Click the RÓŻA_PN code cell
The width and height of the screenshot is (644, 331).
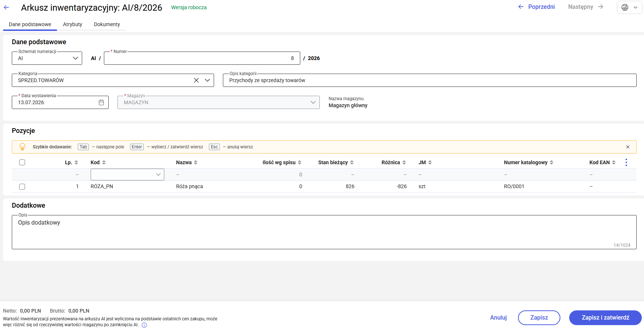tap(102, 187)
